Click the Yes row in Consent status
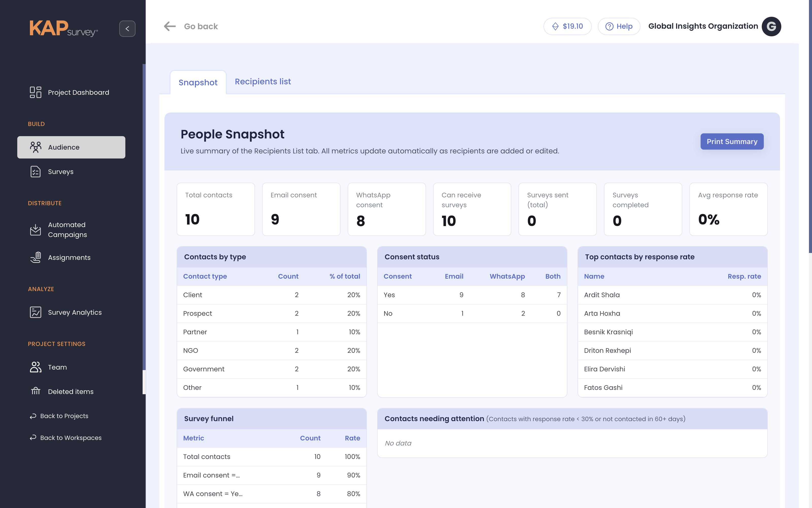 pyautogui.click(x=472, y=295)
